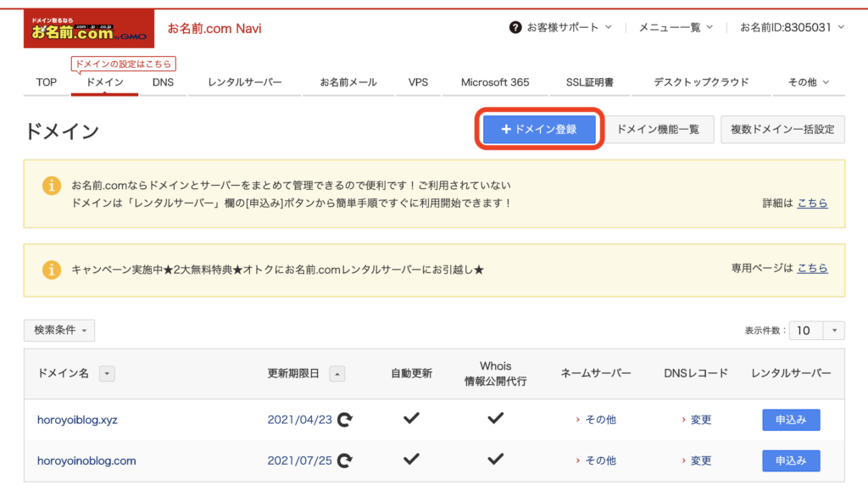Click info icon in server management notice
This screenshot has width=868, height=491.
click(52, 186)
